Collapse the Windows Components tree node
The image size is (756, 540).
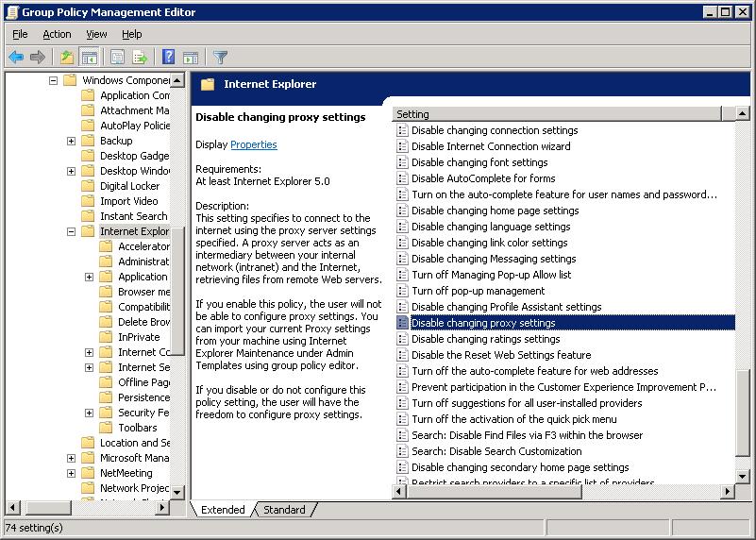(x=54, y=80)
